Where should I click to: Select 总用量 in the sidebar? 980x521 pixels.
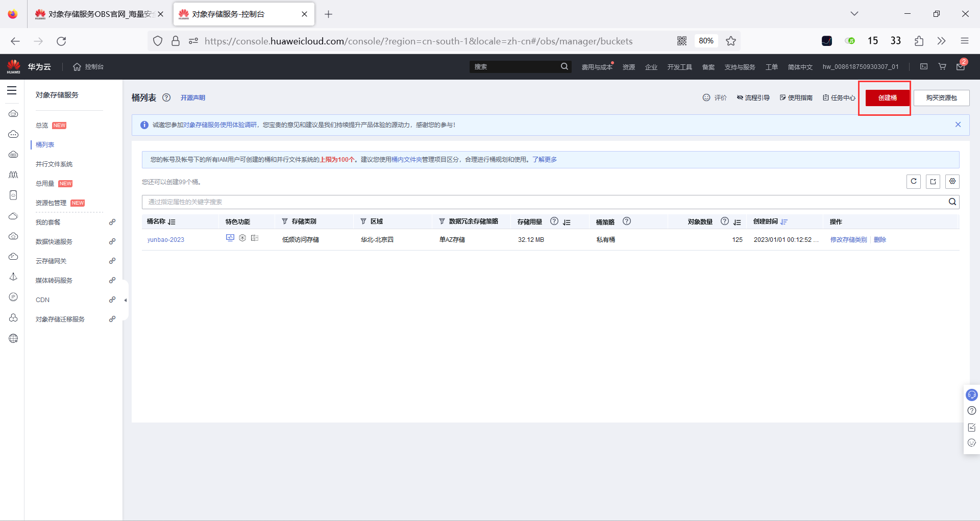click(x=45, y=184)
